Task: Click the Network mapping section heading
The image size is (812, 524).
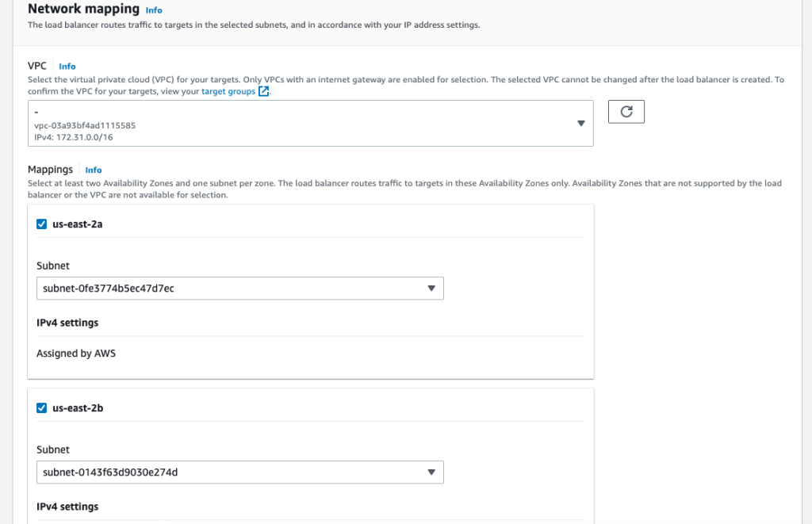Action: (x=83, y=10)
